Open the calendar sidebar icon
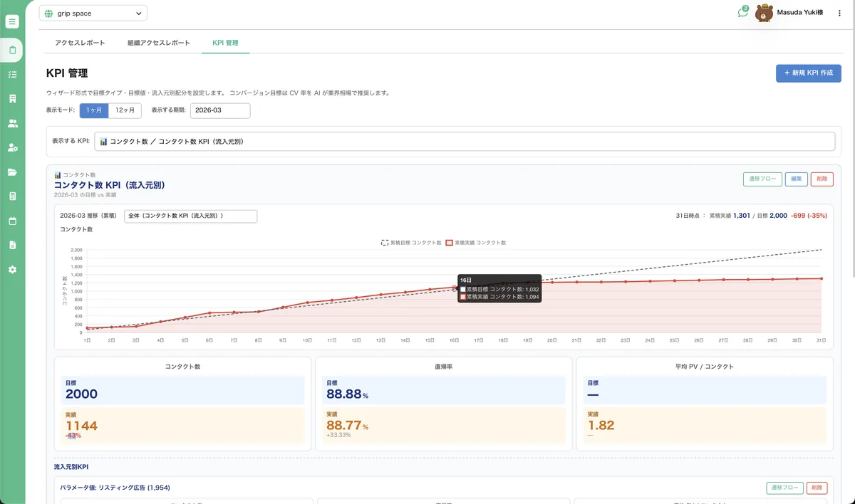Screen dimensions: 855x504 click(x=12, y=221)
